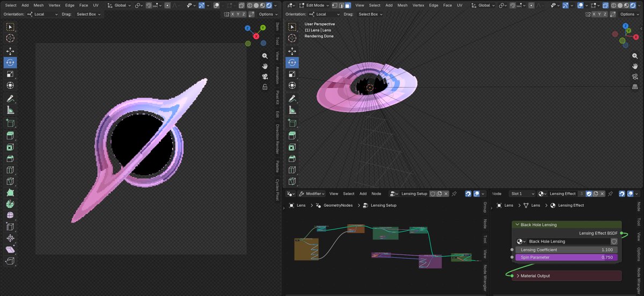Collapse the Black Hole Lensing node header
The height and width of the screenshot is (296, 644).
point(517,225)
